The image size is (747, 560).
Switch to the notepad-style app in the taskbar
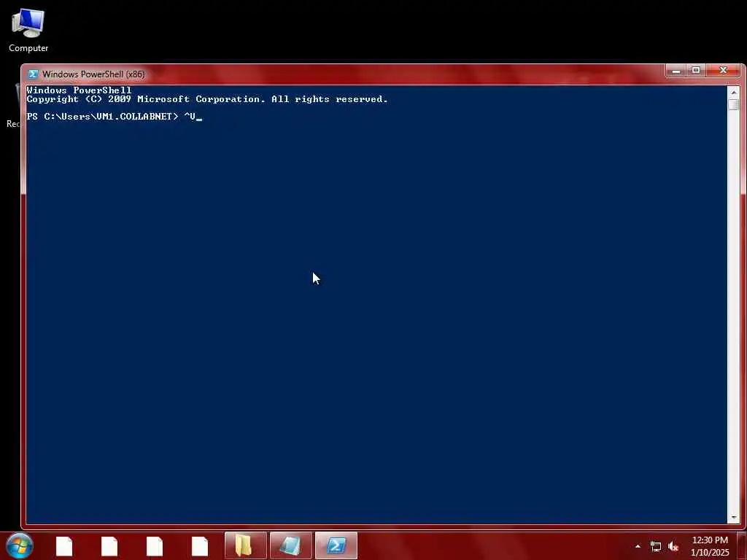(x=290, y=545)
